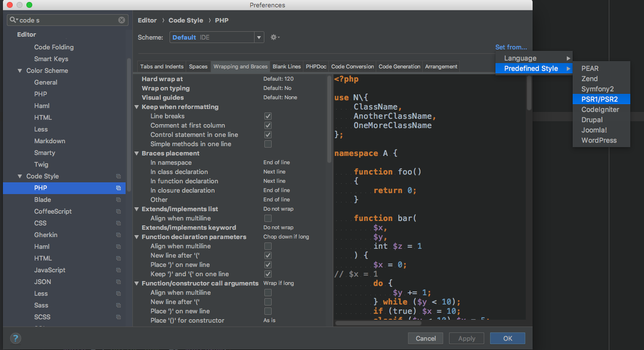Viewport: 644px width, 350px height.
Task: Select JavaScript under Code Style
Action: click(50, 270)
